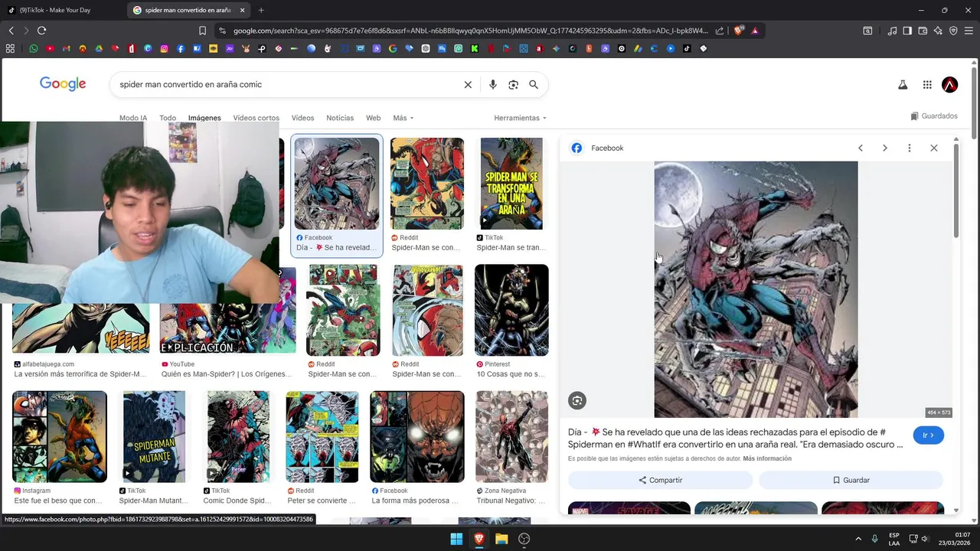Screen dimensions: 980x551
Task: Open Brave Rewards triangle icon
Action: point(755,31)
